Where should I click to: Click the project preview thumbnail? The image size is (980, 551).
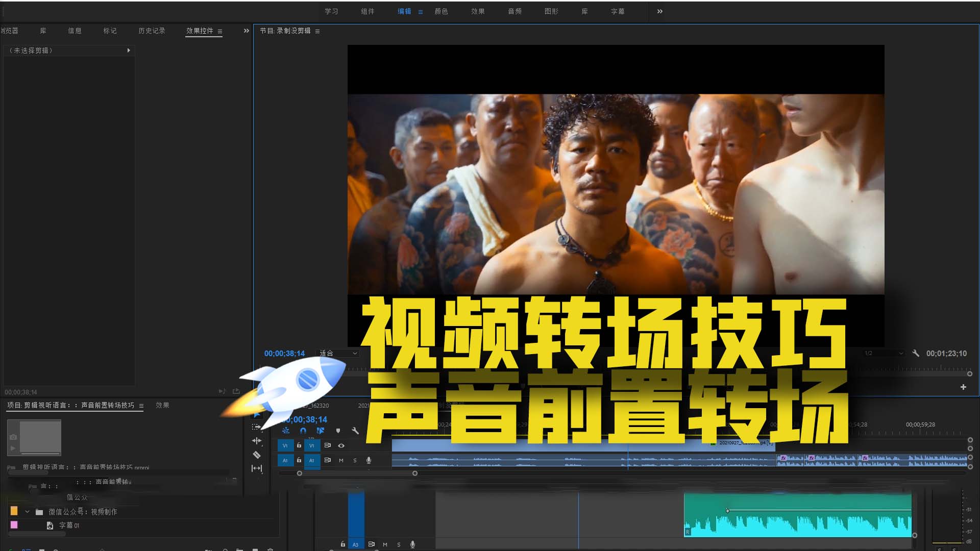click(34, 438)
